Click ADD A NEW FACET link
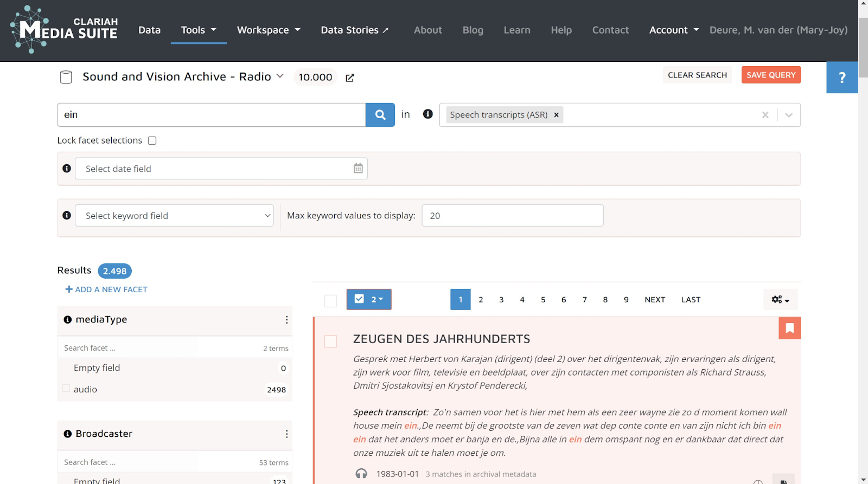The image size is (868, 484). tap(106, 289)
